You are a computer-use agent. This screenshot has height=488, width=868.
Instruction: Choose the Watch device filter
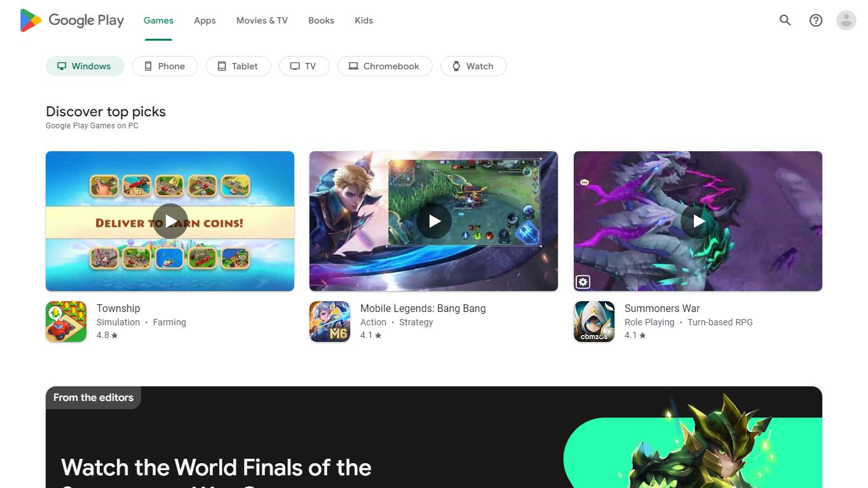pos(473,66)
